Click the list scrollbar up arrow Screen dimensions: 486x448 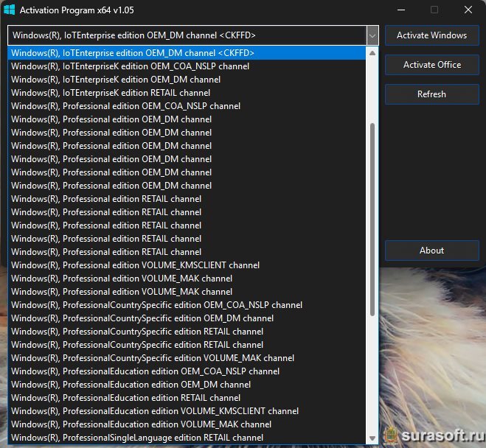click(372, 53)
